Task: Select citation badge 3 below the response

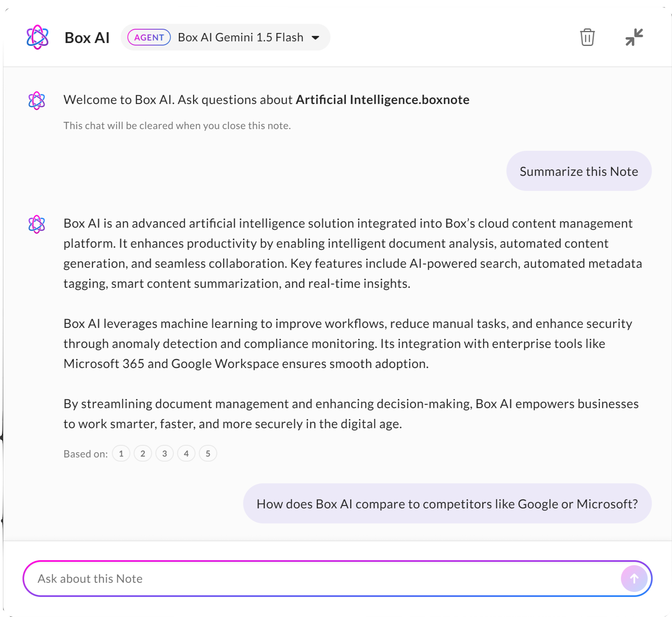Action: tap(165, 453)
